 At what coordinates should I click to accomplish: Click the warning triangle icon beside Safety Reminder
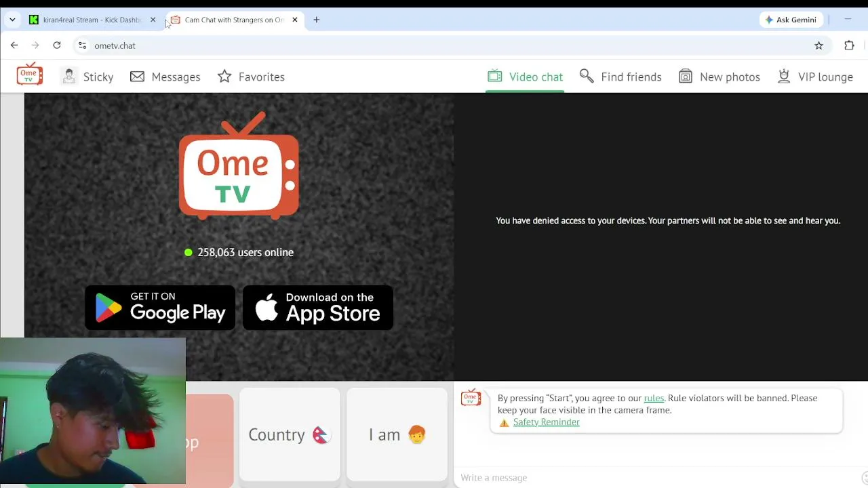click(504, 422)
